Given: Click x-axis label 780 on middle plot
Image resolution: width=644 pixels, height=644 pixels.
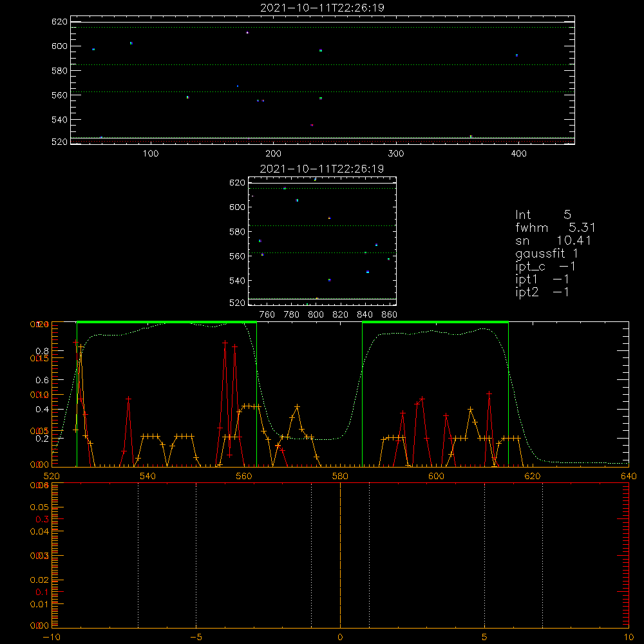Looking at the screenshot, I should coord(292,315).
